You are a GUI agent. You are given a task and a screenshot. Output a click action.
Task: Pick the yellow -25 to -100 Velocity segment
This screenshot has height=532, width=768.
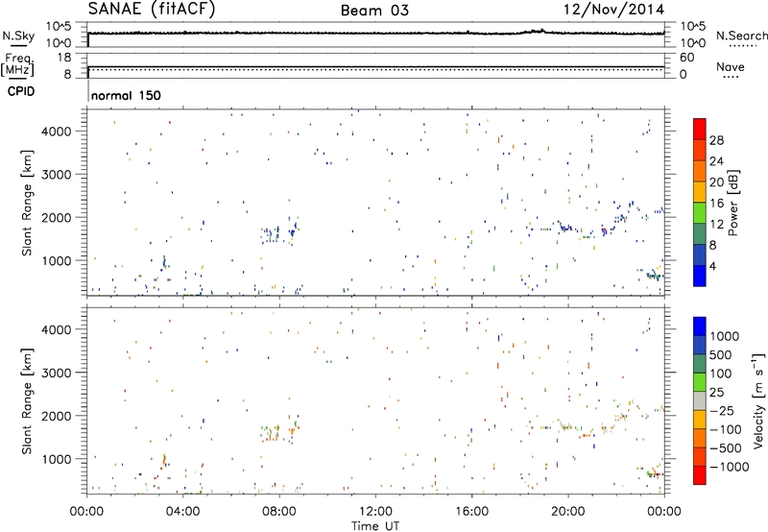click(x=700, y=420)
